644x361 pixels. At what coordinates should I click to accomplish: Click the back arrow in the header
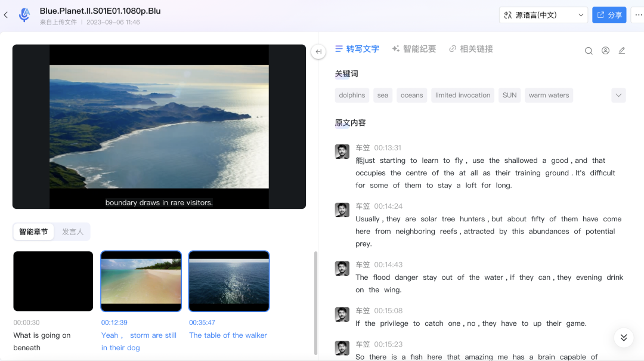[6, 15]
